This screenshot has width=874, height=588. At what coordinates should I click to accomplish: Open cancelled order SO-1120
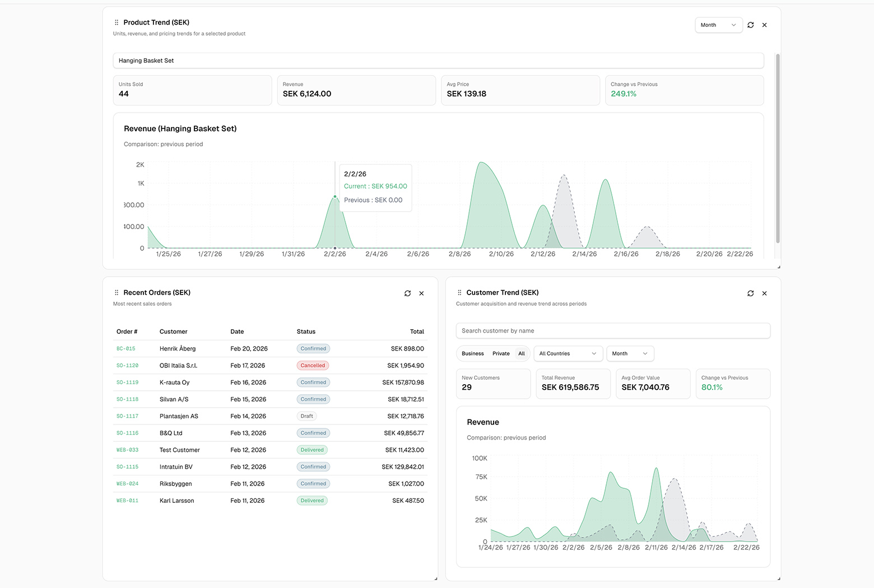pyautogui.click(x=127, y=365)
